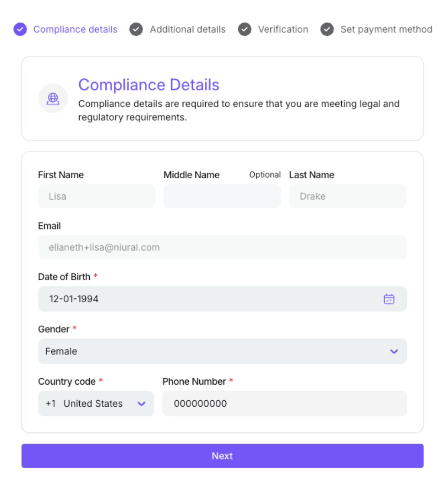Click the globe icon beside Compliance Details
Viewport: 448px width, 491px height.
coord(53,98)
